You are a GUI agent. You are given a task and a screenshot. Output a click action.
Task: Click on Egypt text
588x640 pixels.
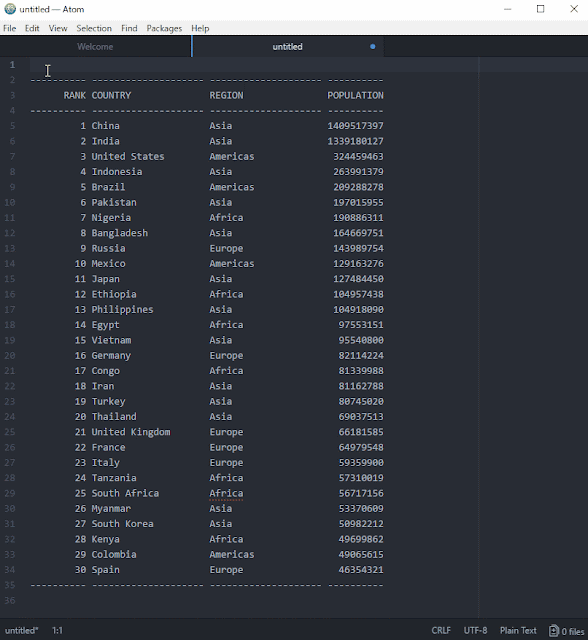point(105,325)
